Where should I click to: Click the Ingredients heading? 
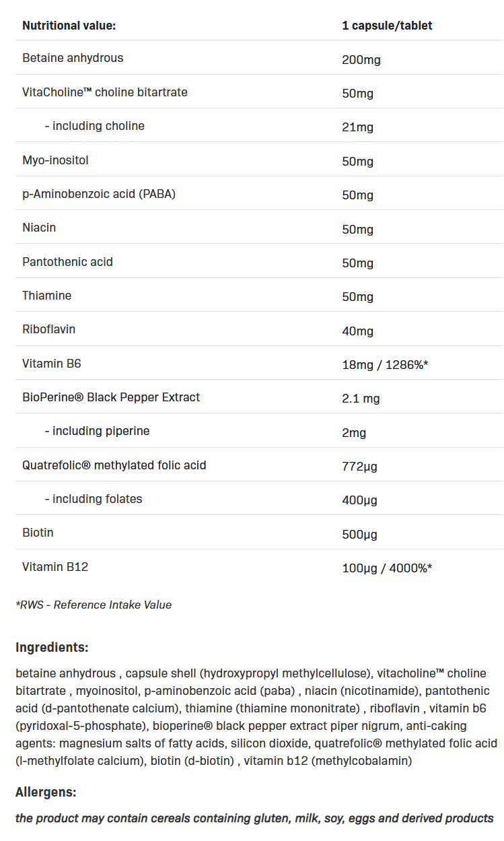52,648
